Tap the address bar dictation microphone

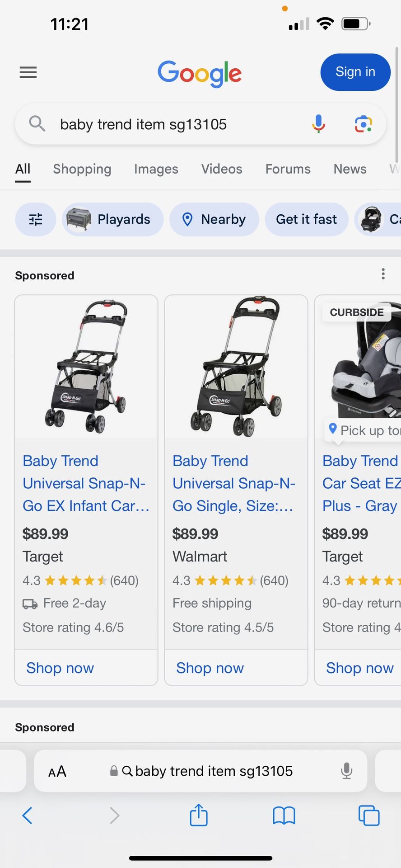point(346,771)
